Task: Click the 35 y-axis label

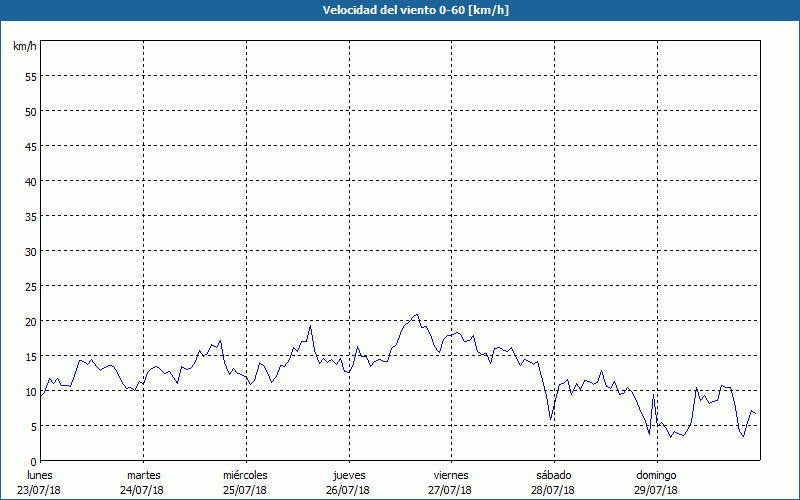Action: [31, 216]
